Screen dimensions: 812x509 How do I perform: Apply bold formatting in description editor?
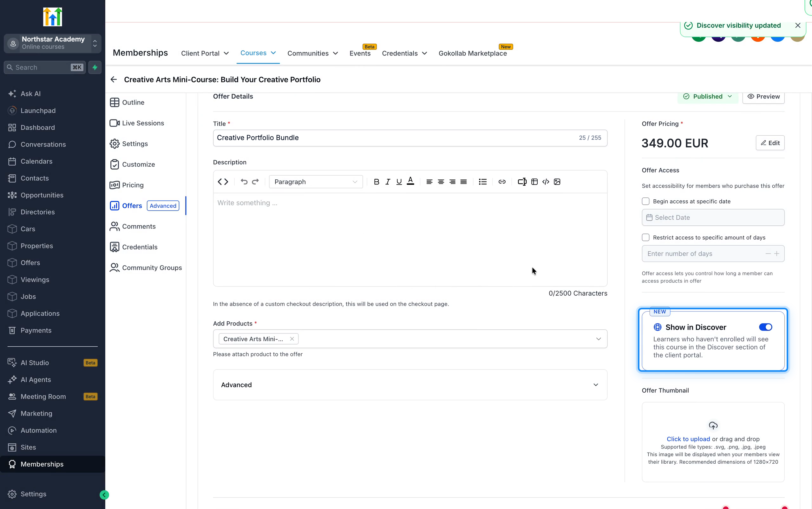pyautogui.click(x=377, y=182)
